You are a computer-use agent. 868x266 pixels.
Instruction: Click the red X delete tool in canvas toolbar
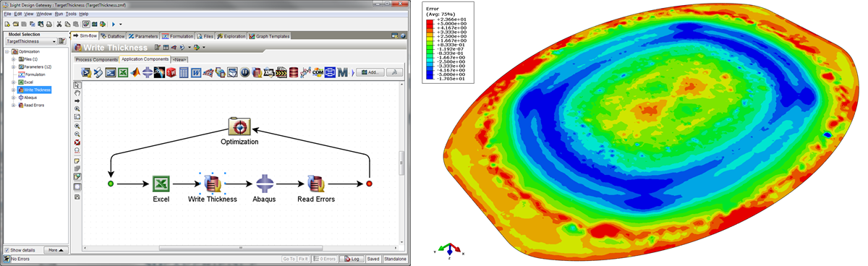pyautogui.click(x=77, y=142)
